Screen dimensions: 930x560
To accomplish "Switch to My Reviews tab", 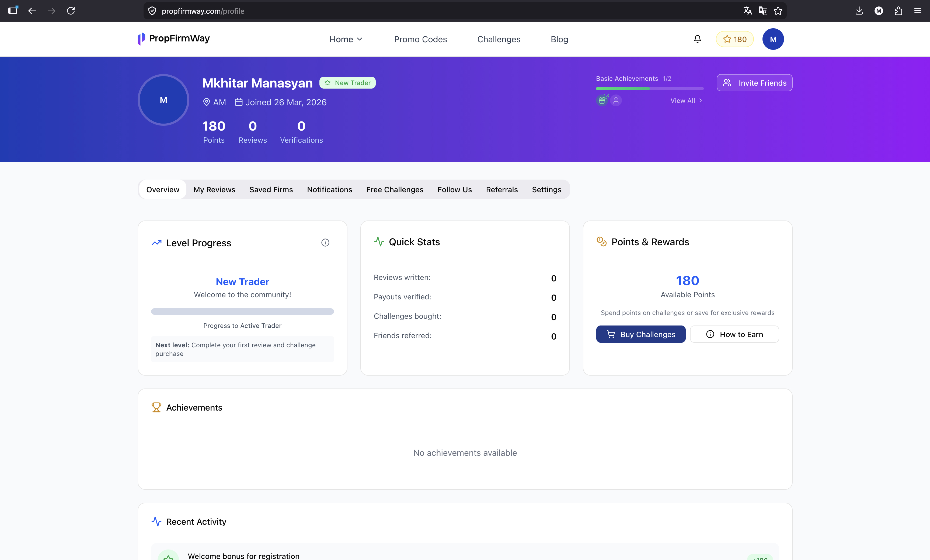I will tap(214, 190).
